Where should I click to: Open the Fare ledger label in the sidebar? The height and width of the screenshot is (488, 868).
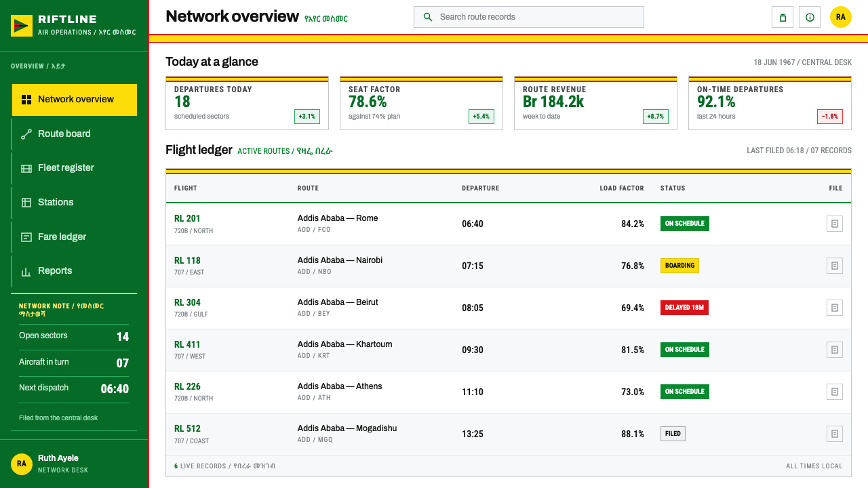pos(62,237)
